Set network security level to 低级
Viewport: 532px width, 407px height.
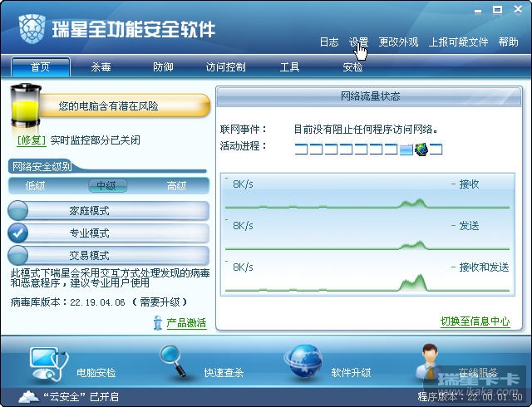click(x=35, y=186)
